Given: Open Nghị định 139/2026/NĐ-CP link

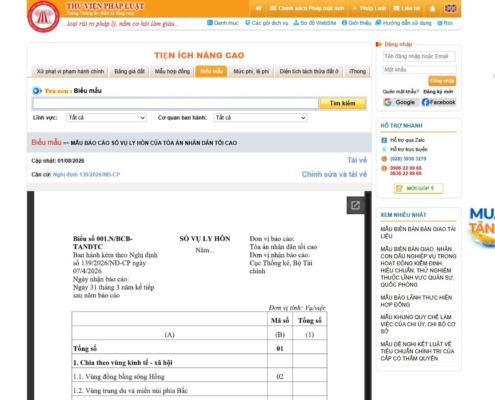Looking at the screenshot, I should coord(86,175).
